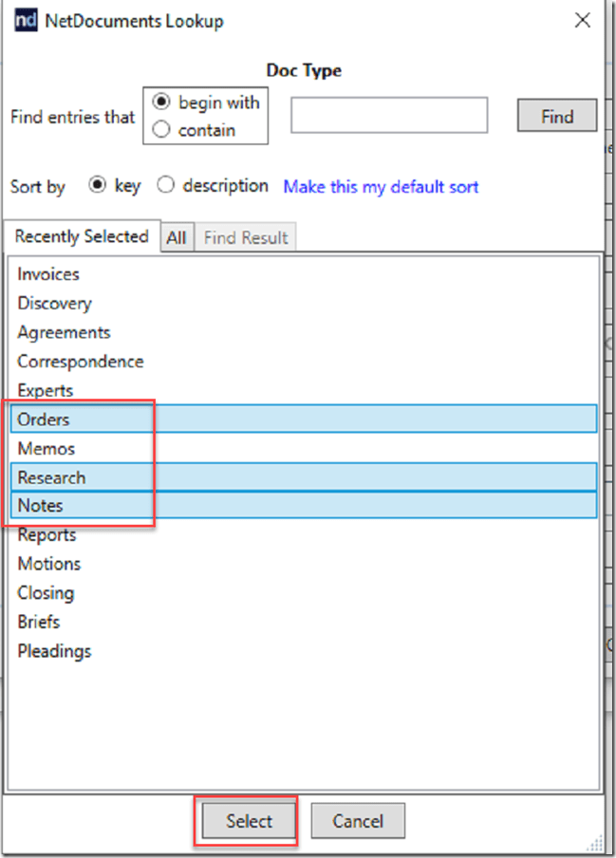The height and width of the screenshot is (858, 616).
Task: Select the Pleadings entry
Action: click(x=54, y=651)
